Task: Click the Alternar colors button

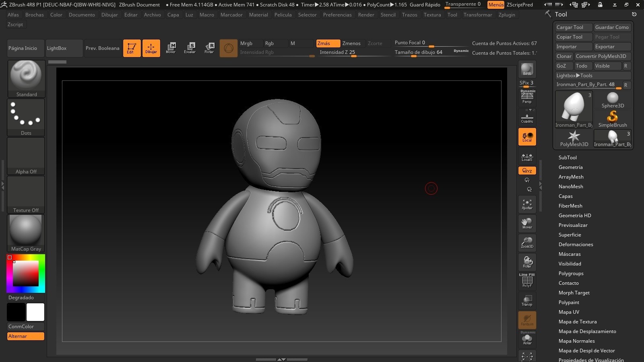Action: pyautogui.click(x=26, y=336)
